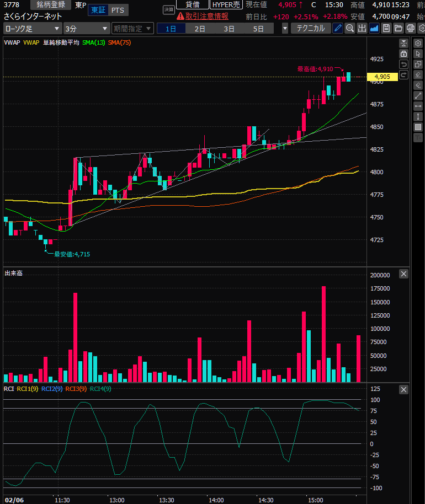The width and height of the screenshot is (425, 504).
Task: Open the chart zoom magnifier tool
Action: click(349, 28)
